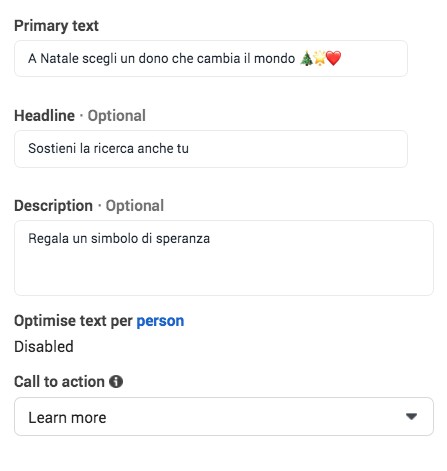Viewport: 447px width, 471px height.
Task: Click the word mondo in primary text
Action: pos(274,59)
